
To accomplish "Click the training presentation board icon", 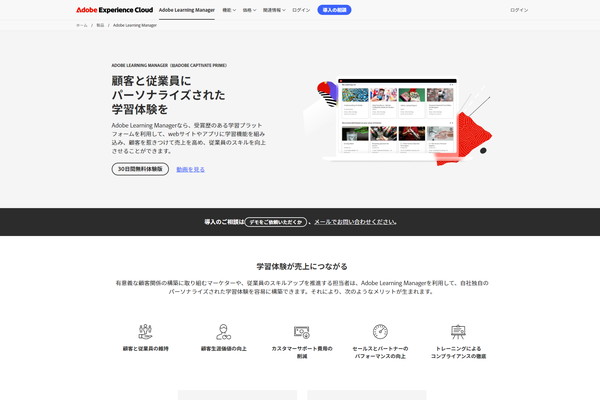I will (458, 331).
